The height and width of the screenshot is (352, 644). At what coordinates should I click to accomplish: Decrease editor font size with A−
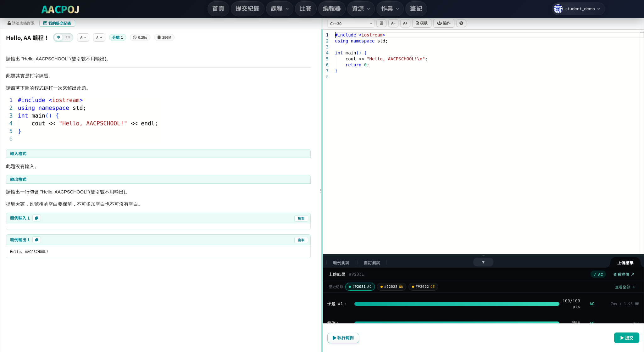(393, 23)
